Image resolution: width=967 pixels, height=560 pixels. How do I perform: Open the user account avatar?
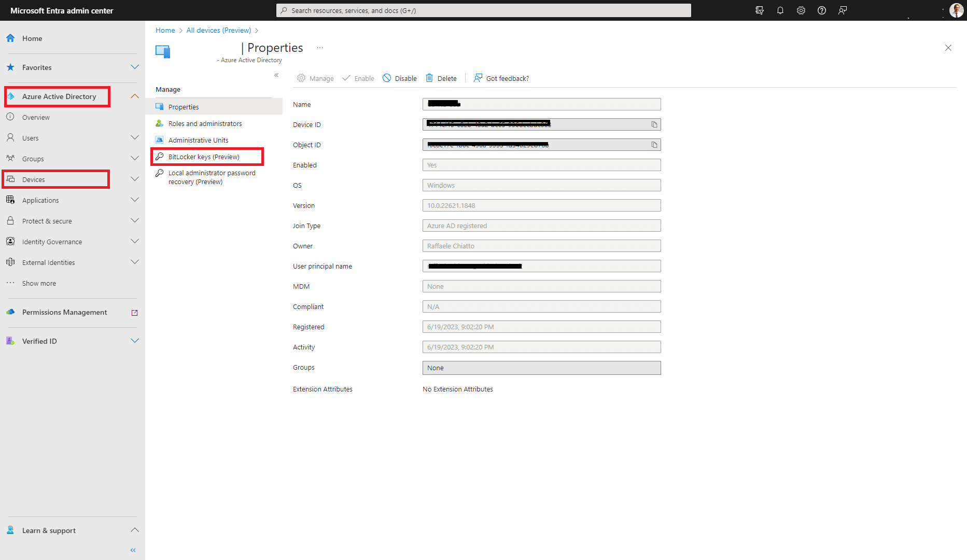(956, 10)
